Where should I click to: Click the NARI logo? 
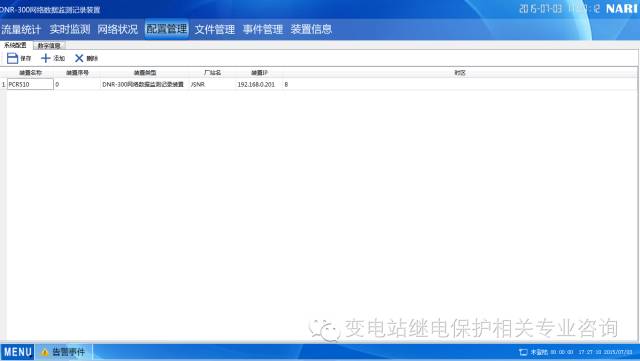pyautogui.click(x=621, y=9)
